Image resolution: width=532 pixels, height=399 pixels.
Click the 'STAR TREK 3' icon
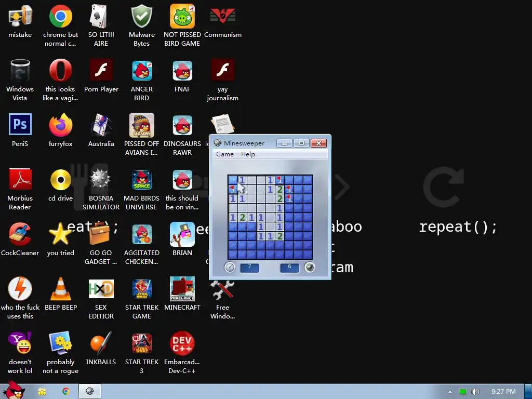[x=141, y=343]
